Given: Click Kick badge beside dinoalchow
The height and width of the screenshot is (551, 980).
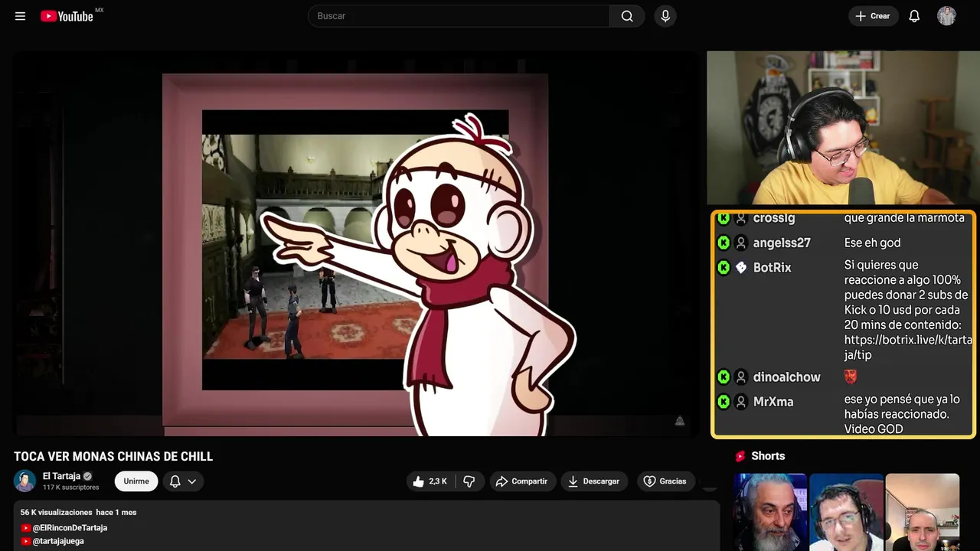Looking at the screenshot, I should click(724, 377).
